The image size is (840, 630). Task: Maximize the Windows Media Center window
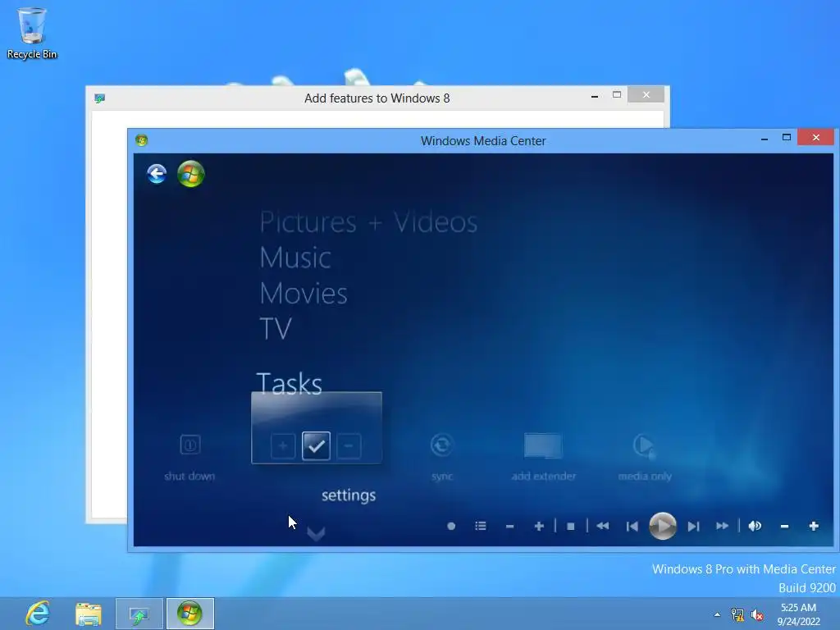[787, 138]
